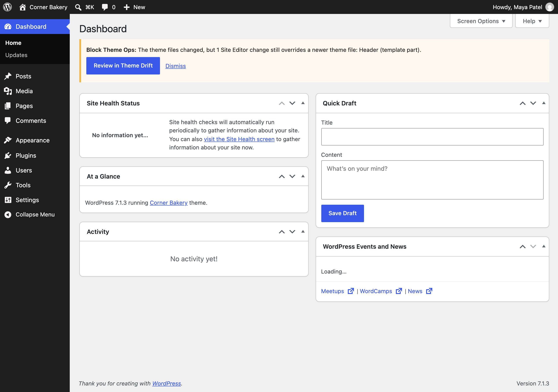This screenshot has height=392, width=558.
Task: Select the Home submenu item
Action: (x=13, y=43)
